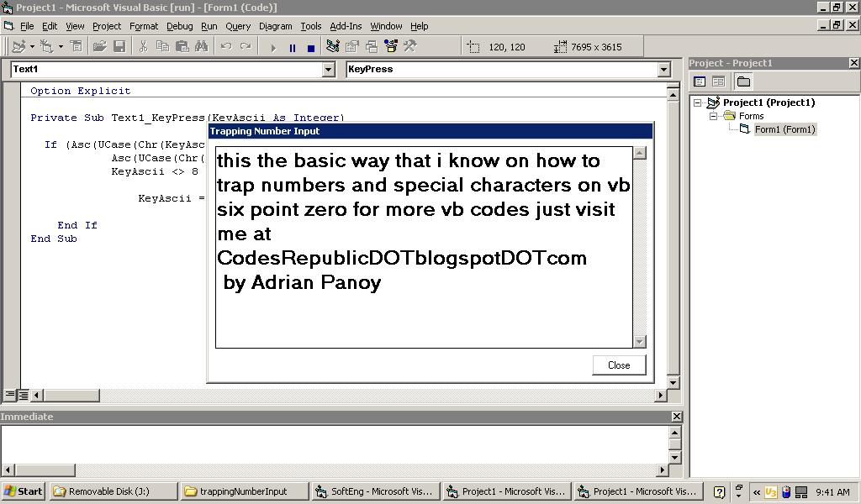Viewport: 861px width, 504px height.
Task: Open the Add Project dropdown arrow
Action: click(x=32, y=46)
